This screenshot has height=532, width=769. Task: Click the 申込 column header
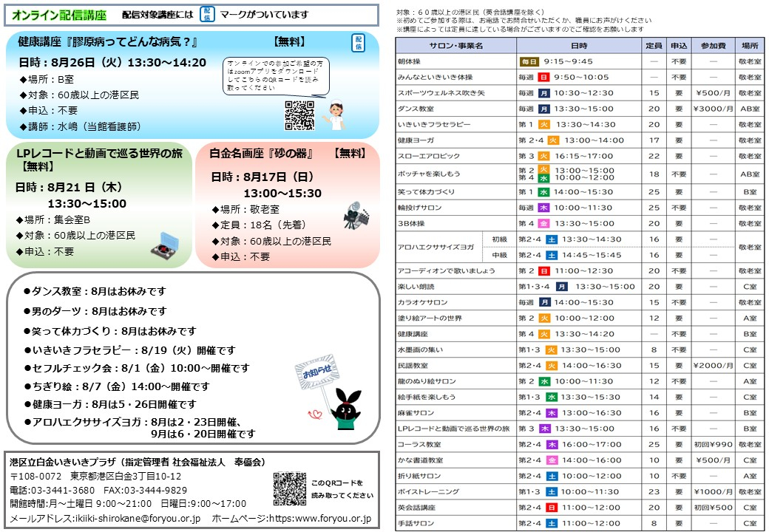(x=679, y=46)
